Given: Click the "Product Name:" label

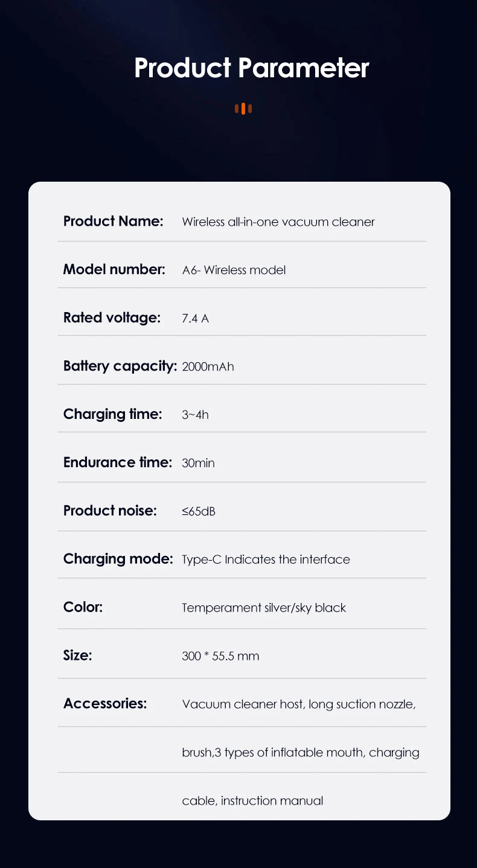Looking at the screenshot, I should point(113,221).
